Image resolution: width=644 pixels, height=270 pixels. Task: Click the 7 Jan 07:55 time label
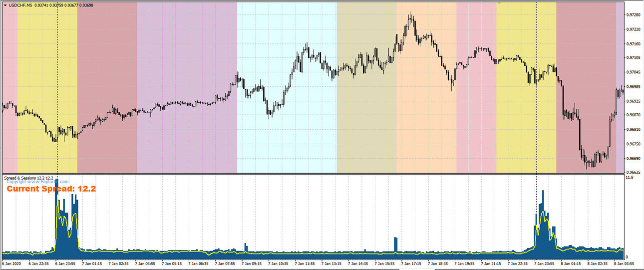click(x=224, y=263)
